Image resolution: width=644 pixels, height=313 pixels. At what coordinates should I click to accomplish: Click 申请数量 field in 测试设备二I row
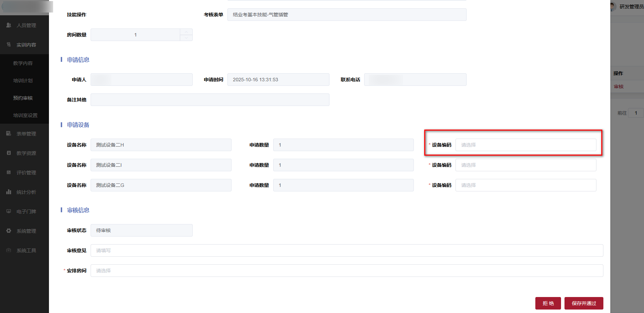point(343,165)
